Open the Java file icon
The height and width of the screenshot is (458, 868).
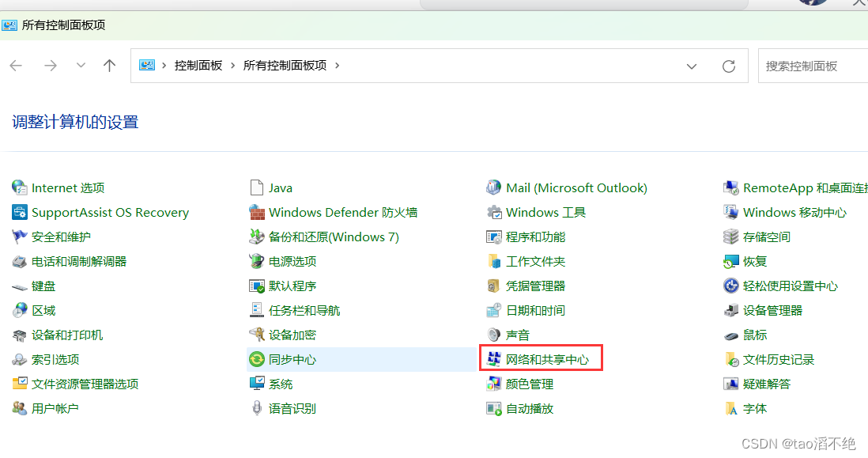click(x=256, y=187)
